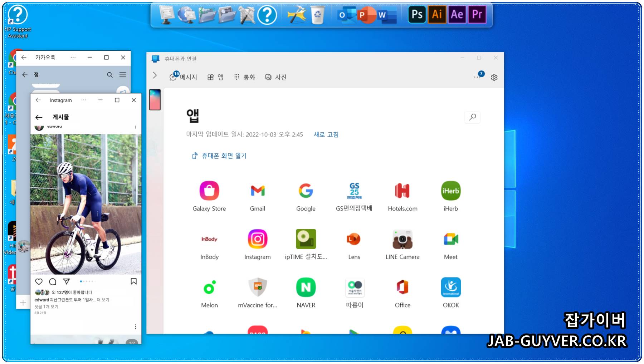Click 휴대폰 화면 열기 link
Viewport: 644px width, 364px height.
[x=219, y=156]
